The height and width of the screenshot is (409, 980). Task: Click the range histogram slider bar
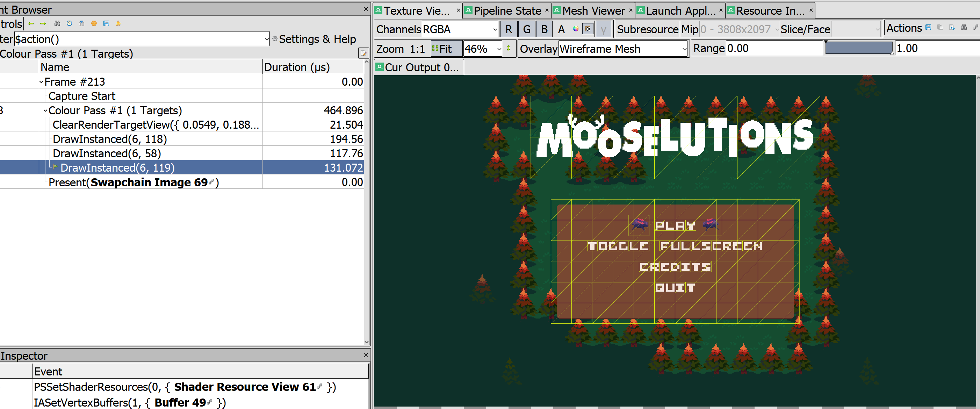858,48
